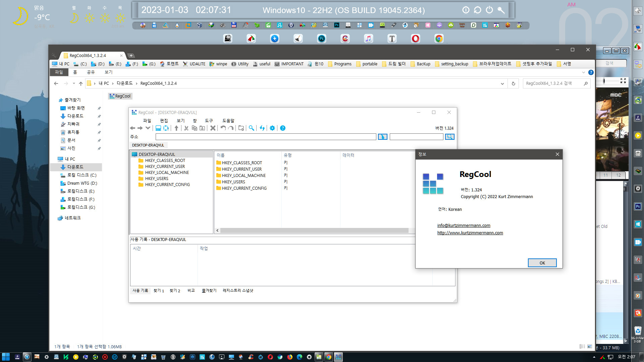Screen dimensions: 644x362
Task: Click Explorer refresh button beside address bar
Action: [x=513, y=83]
